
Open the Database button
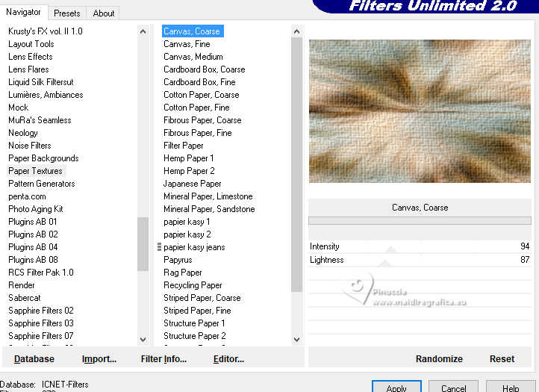(x=34, y=359)
